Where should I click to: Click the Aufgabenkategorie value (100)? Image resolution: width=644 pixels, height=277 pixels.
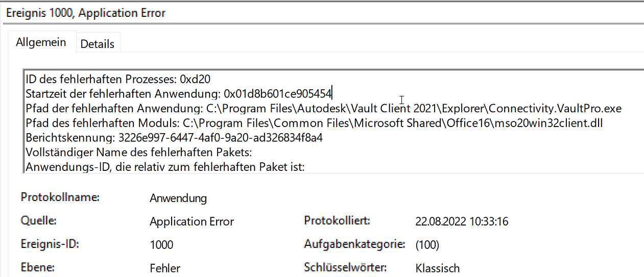[427, 245]
